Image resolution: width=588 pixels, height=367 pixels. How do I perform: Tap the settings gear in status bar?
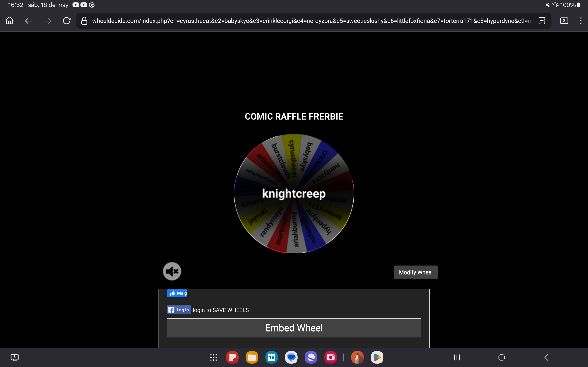coord(92,5)
